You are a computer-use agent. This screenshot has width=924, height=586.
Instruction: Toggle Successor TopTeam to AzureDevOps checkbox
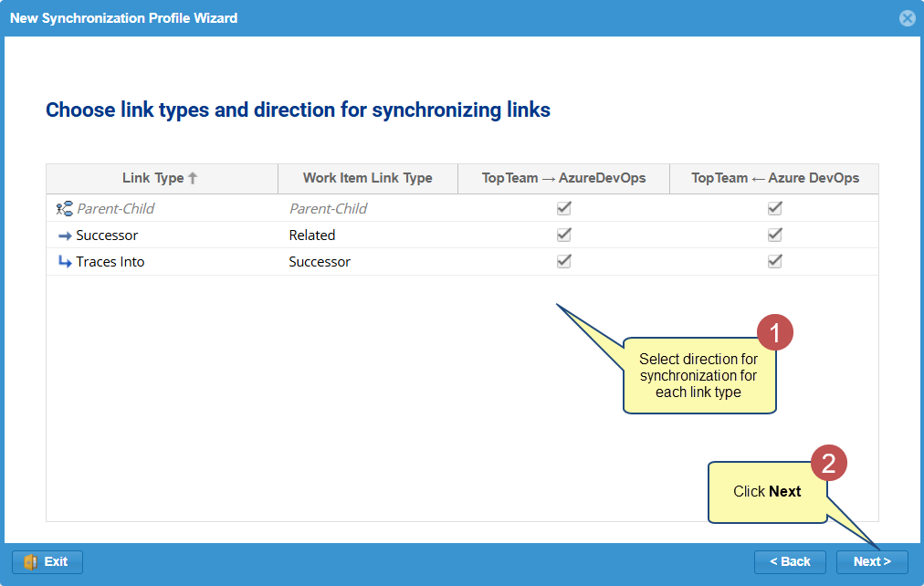pos(564,235)
